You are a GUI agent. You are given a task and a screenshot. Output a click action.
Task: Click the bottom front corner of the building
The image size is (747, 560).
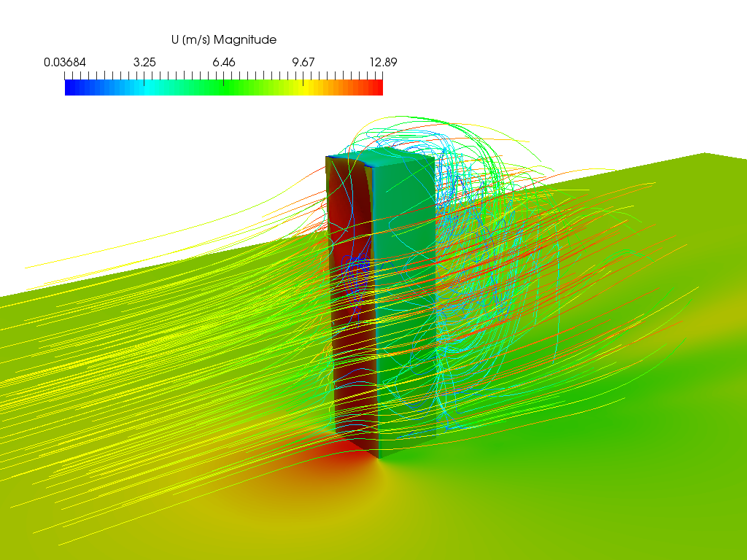point(379,458)
